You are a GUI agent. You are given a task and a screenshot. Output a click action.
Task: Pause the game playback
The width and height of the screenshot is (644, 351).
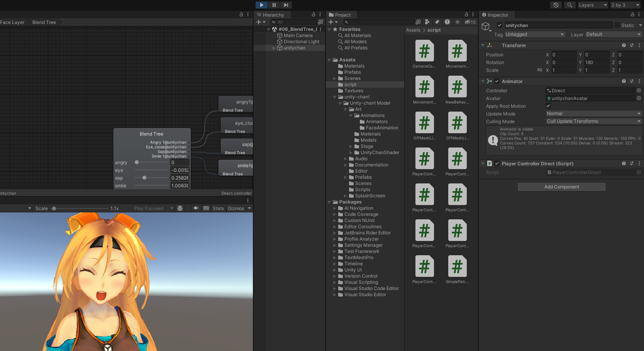coord(274,5)
